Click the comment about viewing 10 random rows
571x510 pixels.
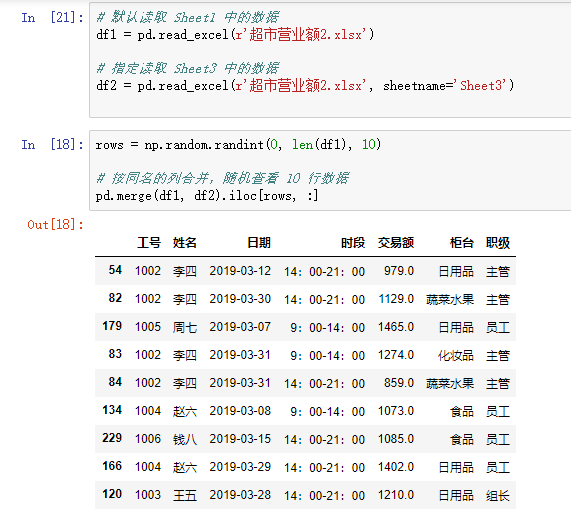point(223,178)
